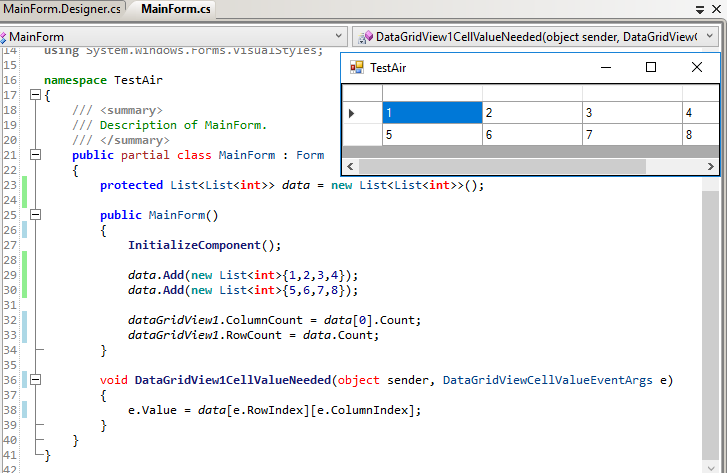Click the grid horizontal scrollbar thumb

coord(502,166)
